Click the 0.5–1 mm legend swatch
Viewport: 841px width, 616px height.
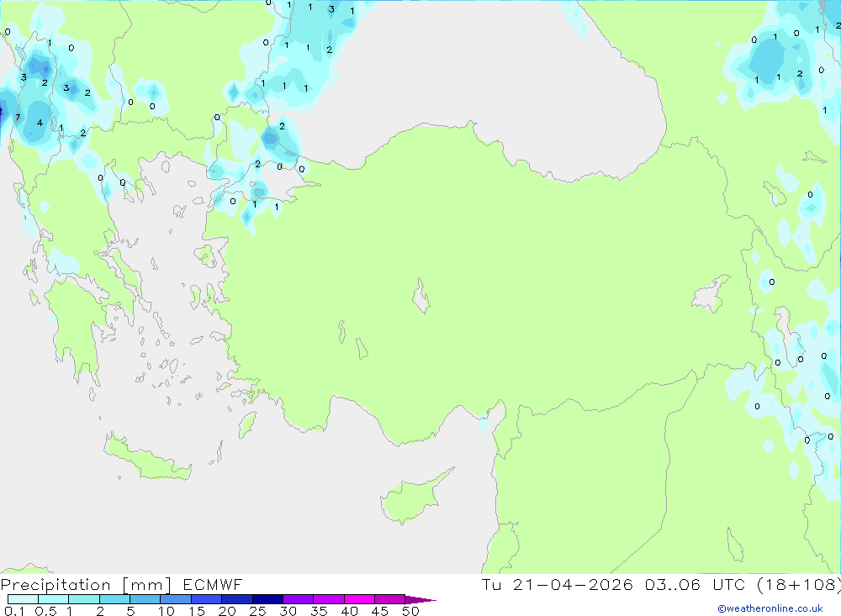click(x=54, y=599)
